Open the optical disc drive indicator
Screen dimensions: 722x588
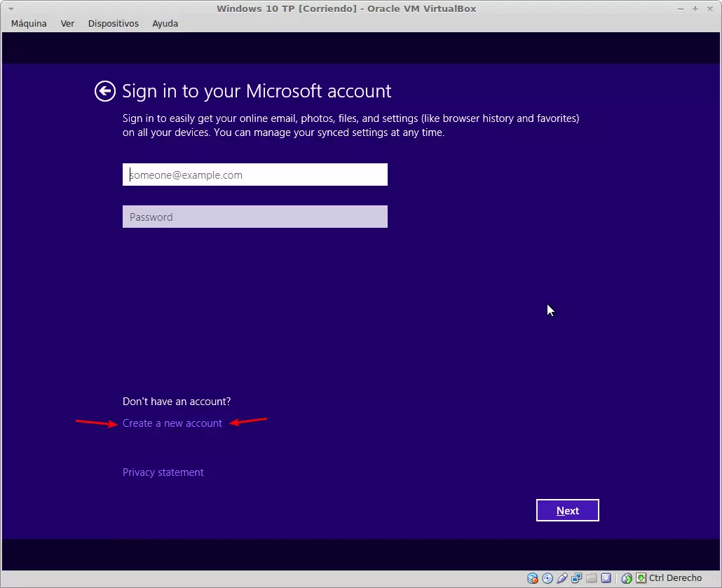tap(547, 578)
